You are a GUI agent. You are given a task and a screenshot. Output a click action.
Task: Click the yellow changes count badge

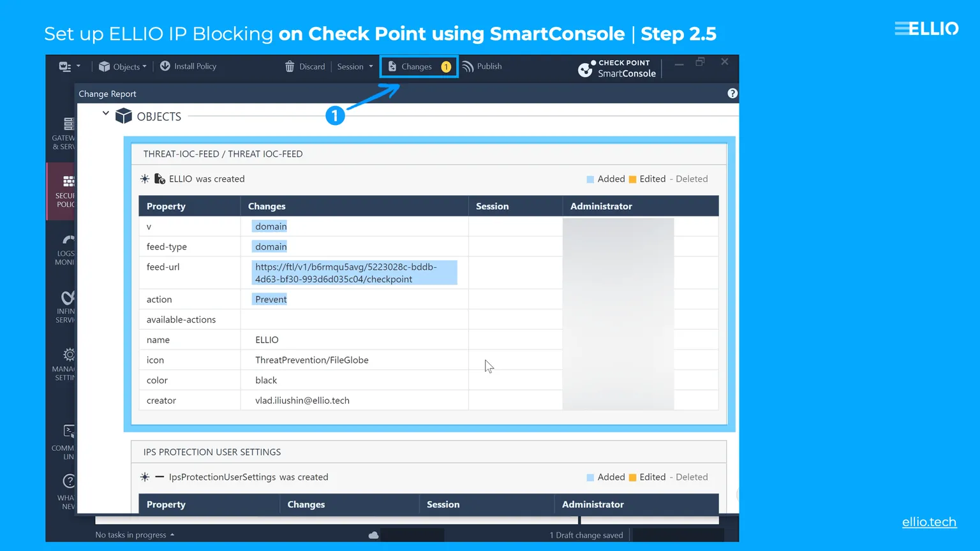tap(446, 66)
